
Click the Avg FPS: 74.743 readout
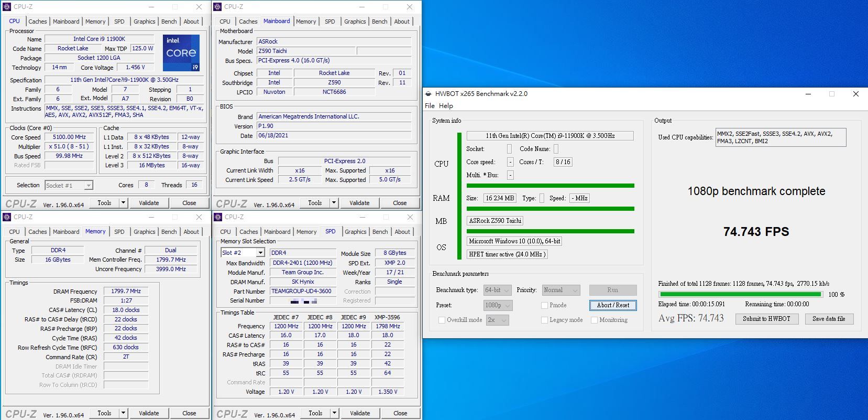click(691, 318)
